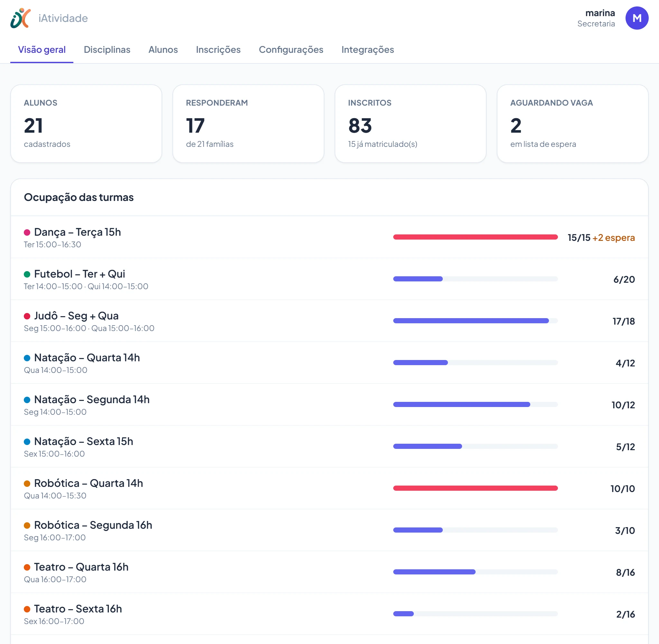This screenshot has height=644, width=659.
Task: Click the Judô occupancy progress bar
Action: tap(475, 321)
